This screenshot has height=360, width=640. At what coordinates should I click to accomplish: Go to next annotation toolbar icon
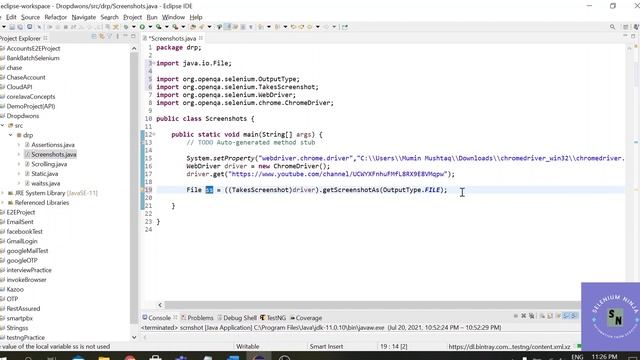260,27
